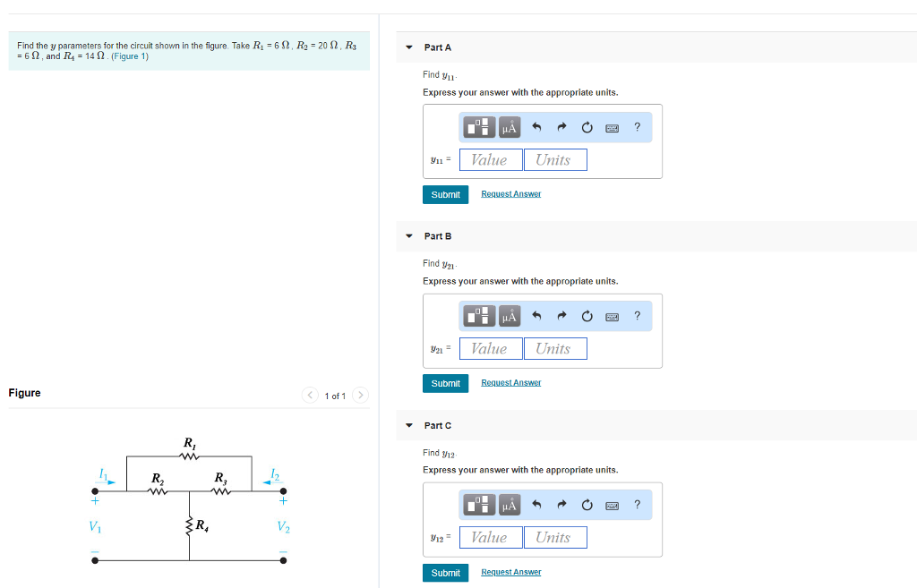917x588 pixels.
Task: Click the next figure arrow
Action: tap(359, 395)
